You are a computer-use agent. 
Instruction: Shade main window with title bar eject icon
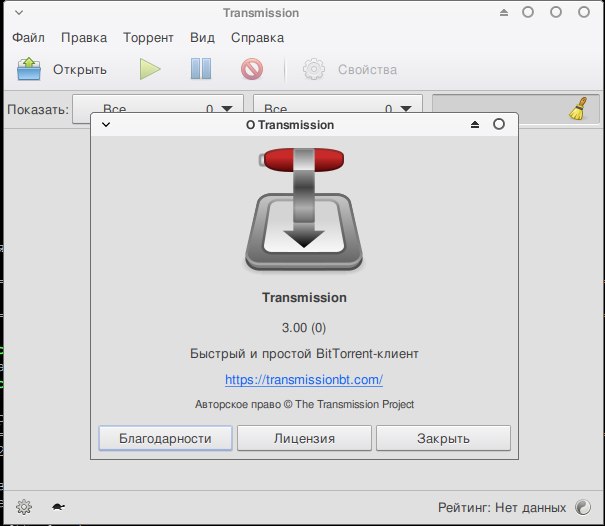coord(504,12)
